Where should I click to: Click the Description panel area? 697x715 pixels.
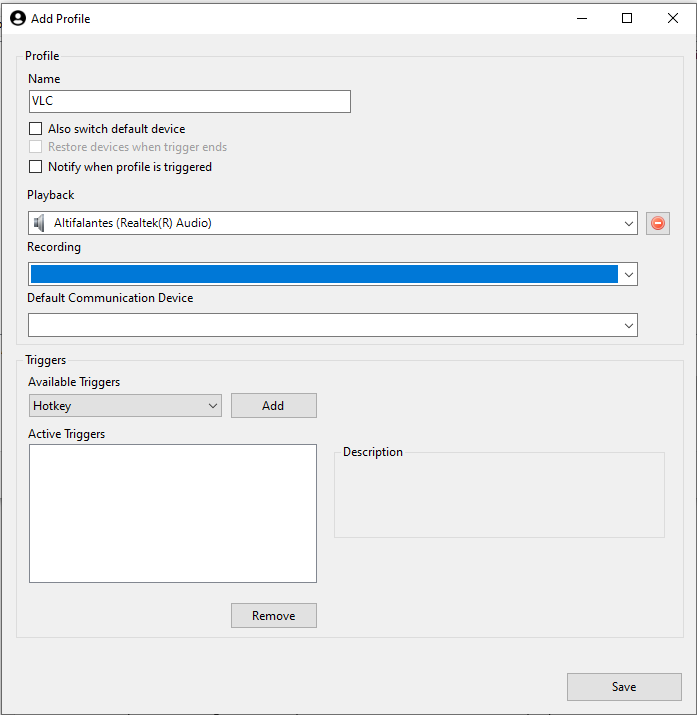click(x=499, y=495)
